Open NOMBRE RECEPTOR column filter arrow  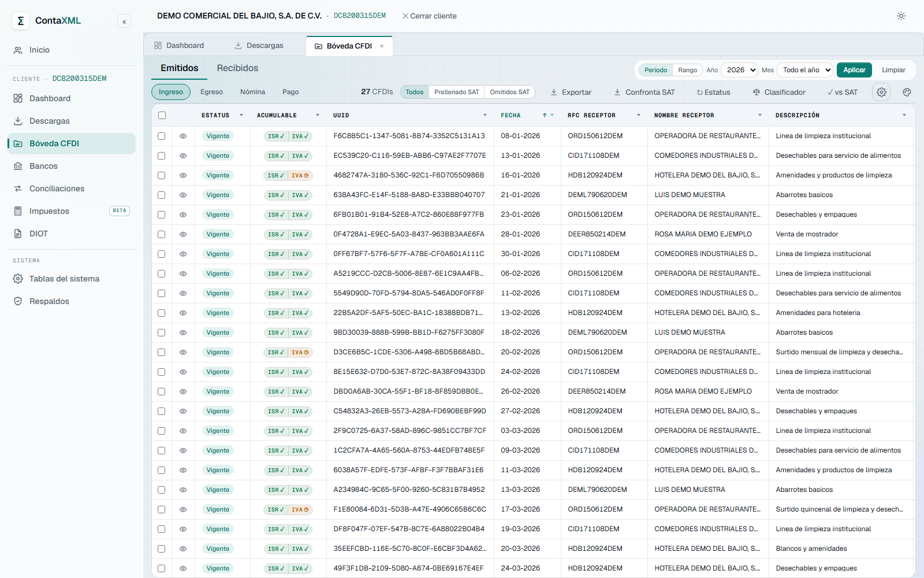760,116
